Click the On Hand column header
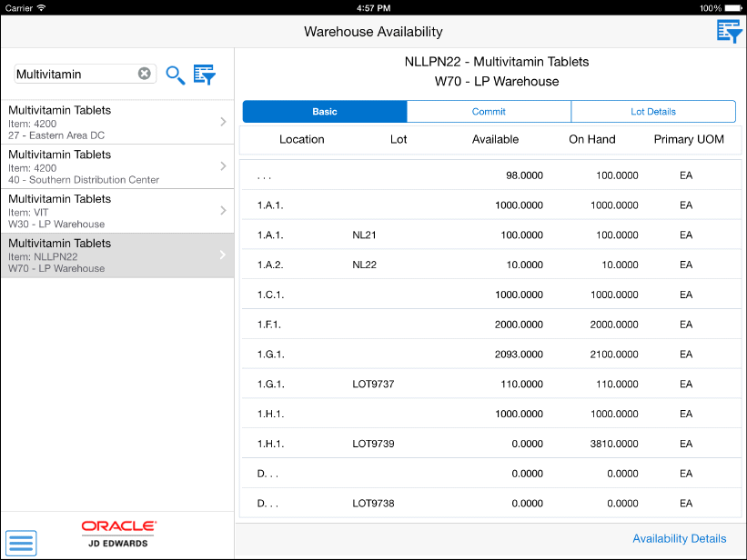The image size is (747, 560). coord(592,139)
